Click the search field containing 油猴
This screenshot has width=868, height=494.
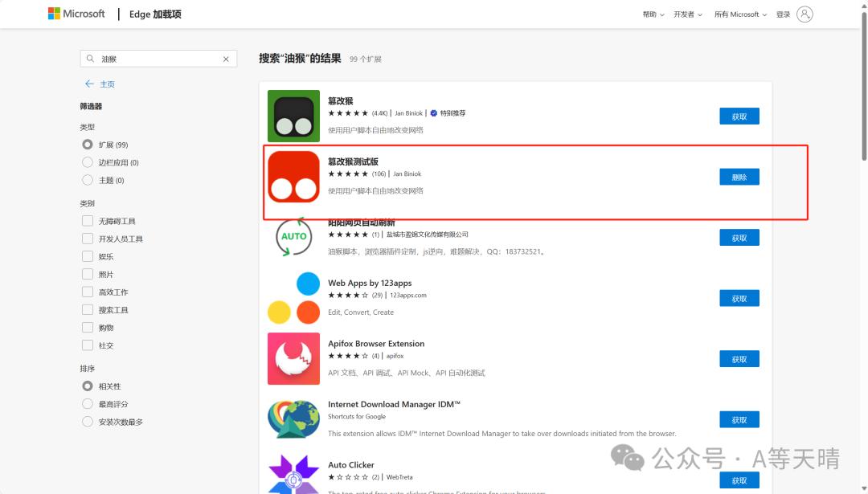tap(158, 59)
